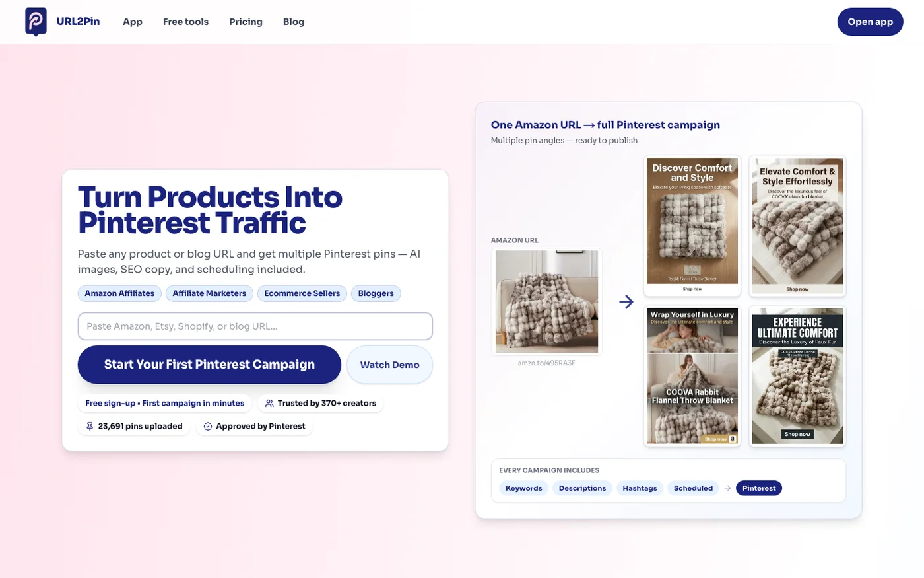
Task: Click the Approved by Pinterest badge
Action: (254, 426)
